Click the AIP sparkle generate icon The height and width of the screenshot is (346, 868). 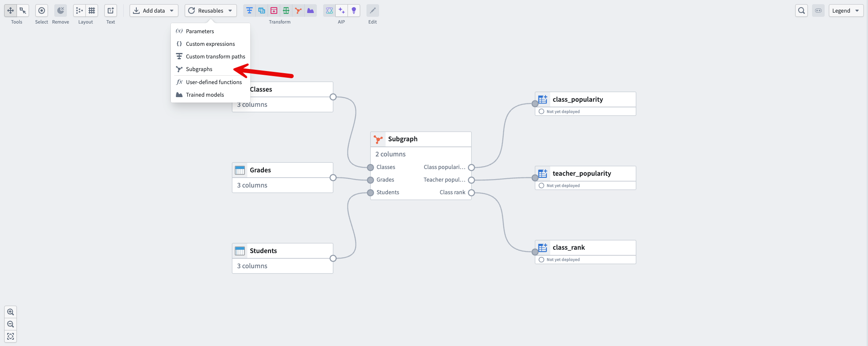click(x=342, y=11)
